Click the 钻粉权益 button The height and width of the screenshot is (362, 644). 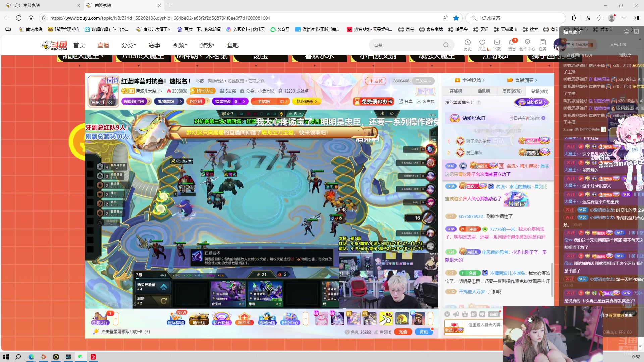click(532, 102)
